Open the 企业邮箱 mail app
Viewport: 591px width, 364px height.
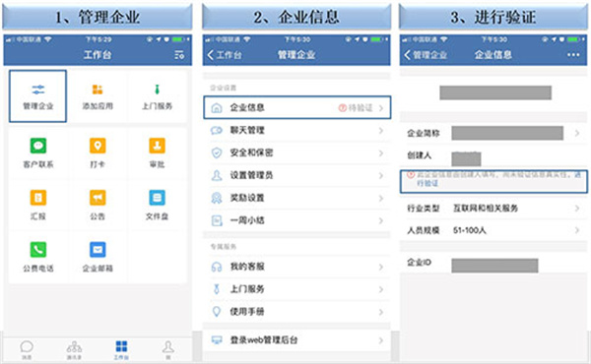pyautogui.click(x=98, y=257)
